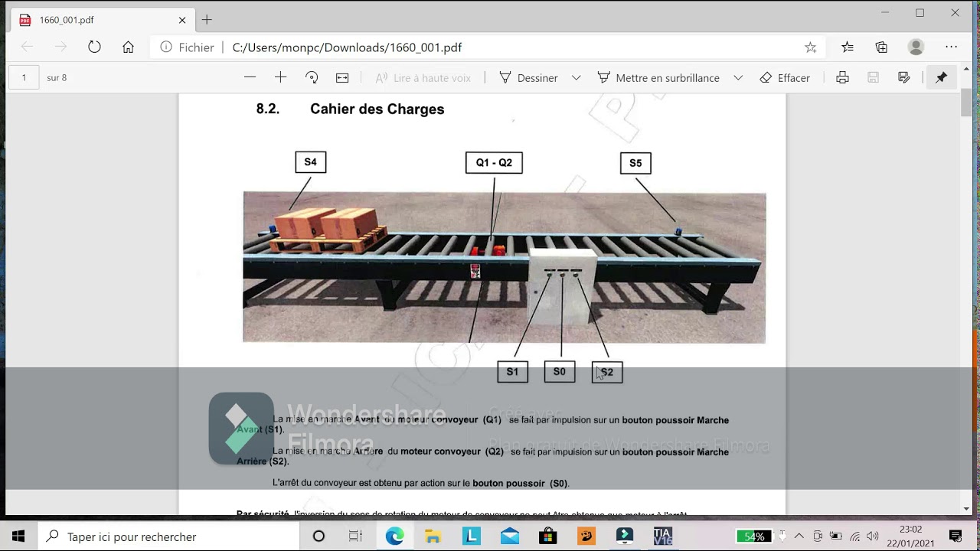Rotate the PDF page
This screenshot has height=551, width=980.
tap(312, 77)
